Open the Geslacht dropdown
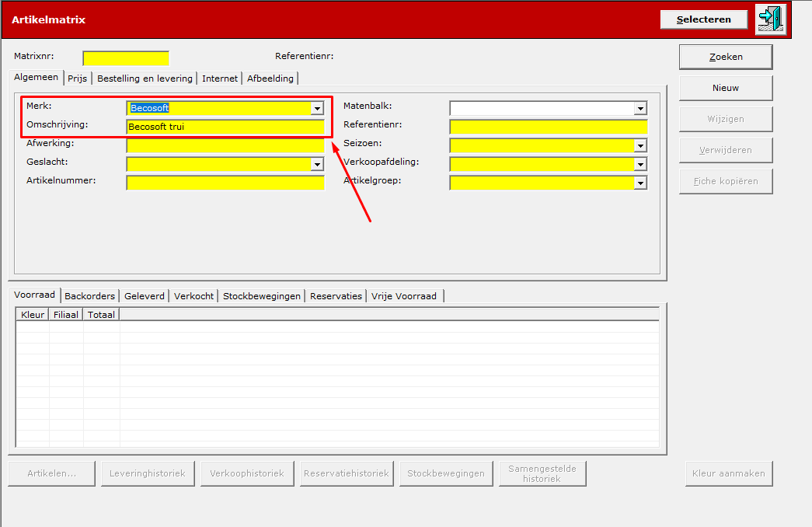This screenshot has width=812, height=527. (318, 164)
